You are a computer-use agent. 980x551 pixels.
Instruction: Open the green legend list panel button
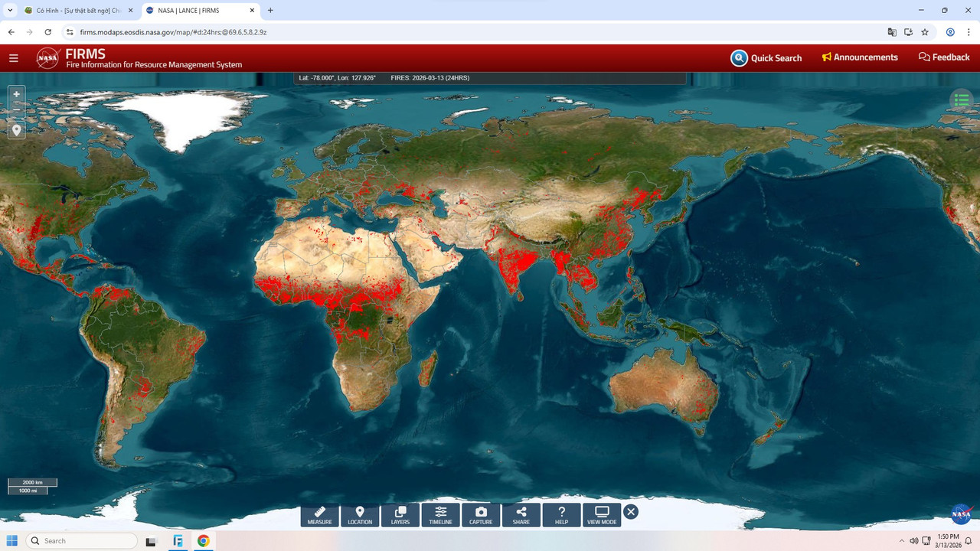[962, 100]
